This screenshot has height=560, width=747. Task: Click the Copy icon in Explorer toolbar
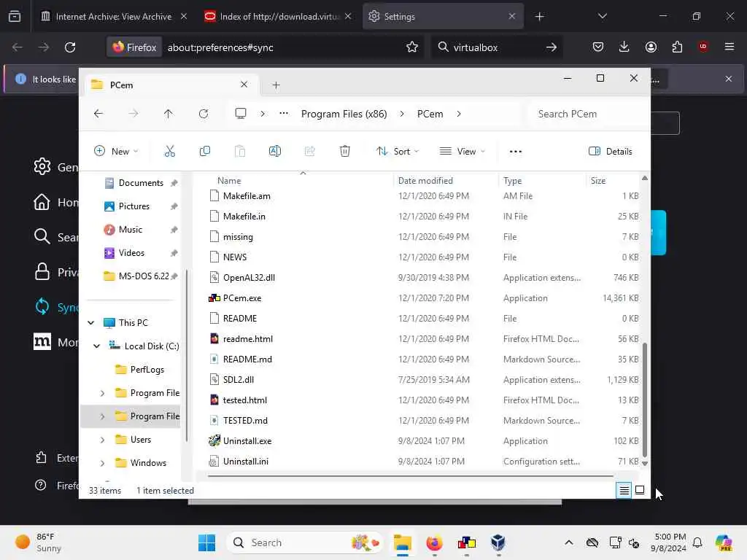tap(205, 152)
